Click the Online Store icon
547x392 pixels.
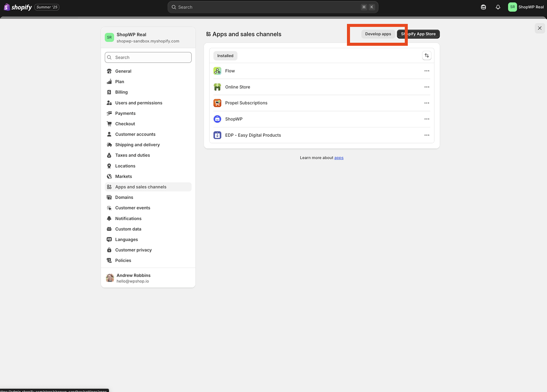click(x=217, y=87)
